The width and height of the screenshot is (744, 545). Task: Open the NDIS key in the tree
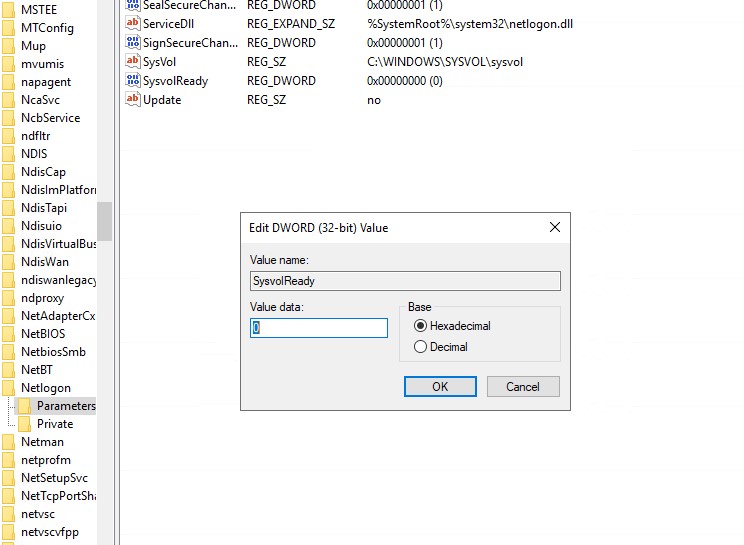[34, 154]
